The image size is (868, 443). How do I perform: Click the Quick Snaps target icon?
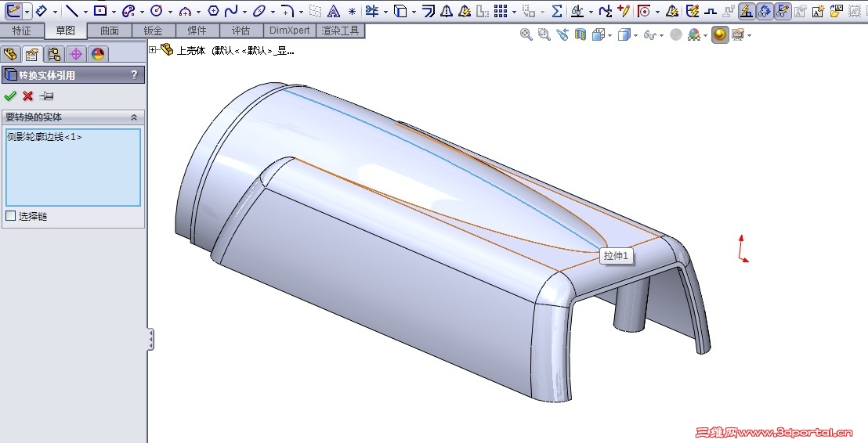pos(643,10)
